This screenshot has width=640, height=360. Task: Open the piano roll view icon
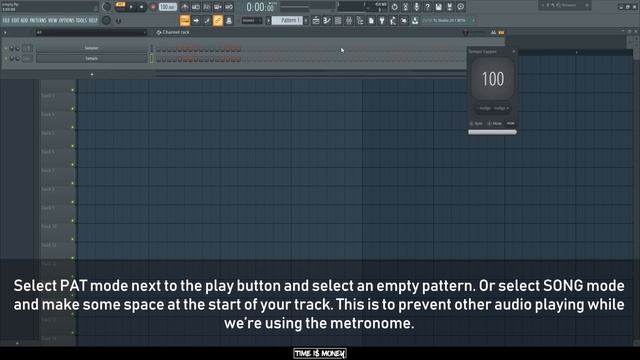327,20
